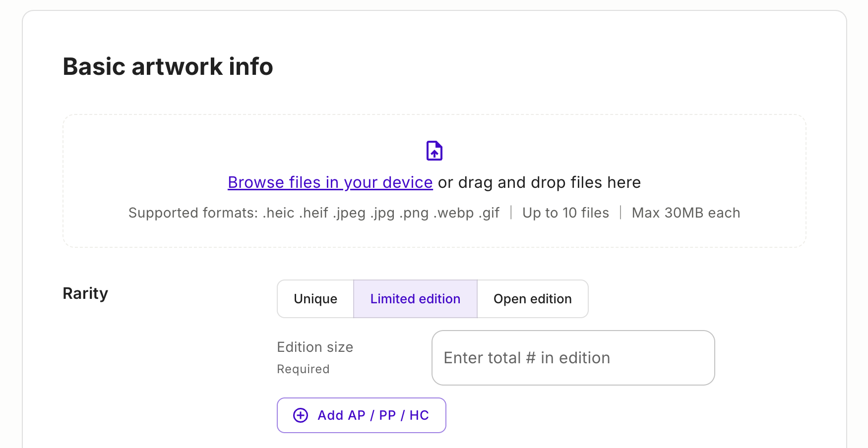The image size is (868, 448).
Task: Click the Supported formats text line
Action: coord(314,213)
